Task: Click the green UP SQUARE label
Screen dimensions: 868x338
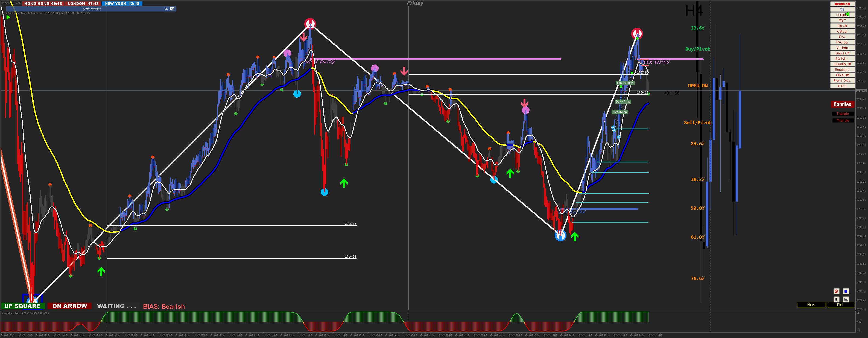Action: coord(22,306)
